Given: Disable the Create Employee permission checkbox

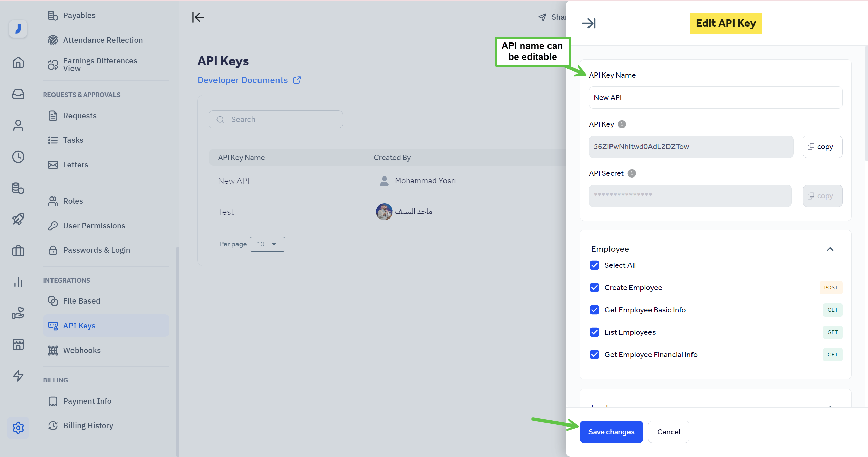Looking at the screenshot, I should coord(594,288).
